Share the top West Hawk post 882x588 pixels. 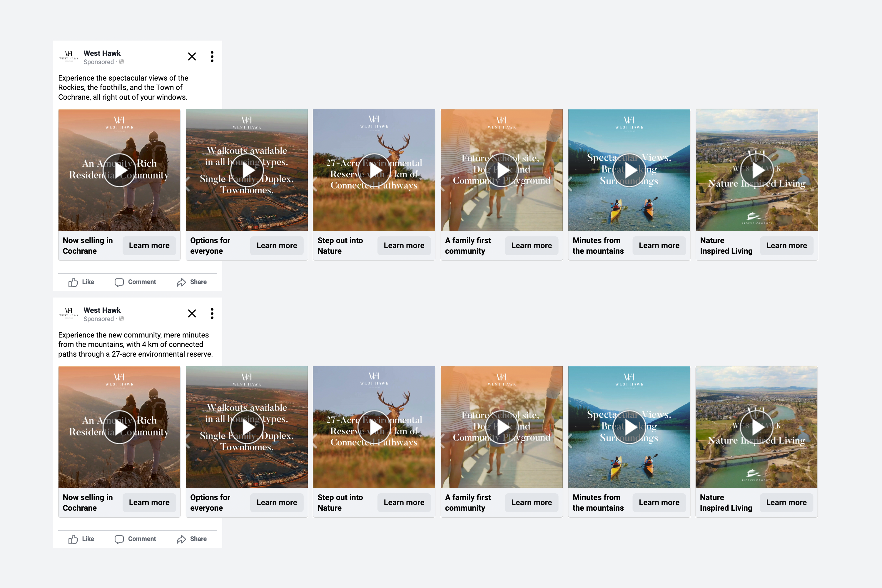(192, 282)
